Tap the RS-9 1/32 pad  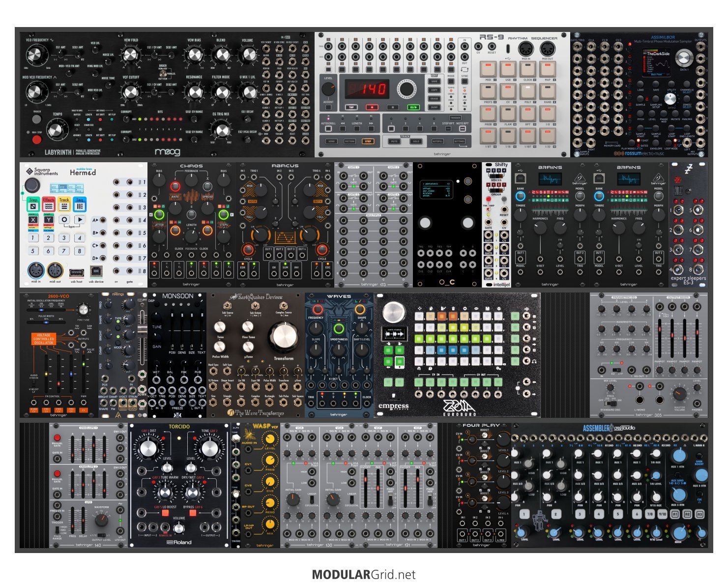pyautogui.click(x=548, y=135)
